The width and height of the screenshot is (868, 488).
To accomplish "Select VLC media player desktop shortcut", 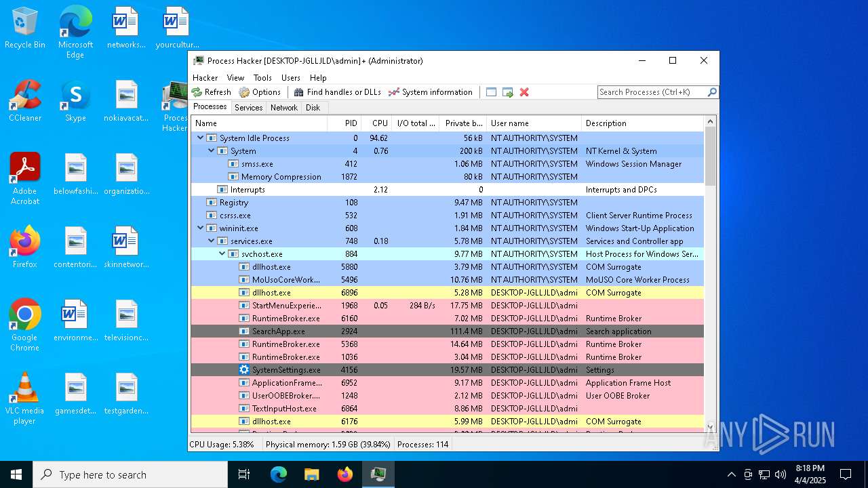I will click(25, 398).
